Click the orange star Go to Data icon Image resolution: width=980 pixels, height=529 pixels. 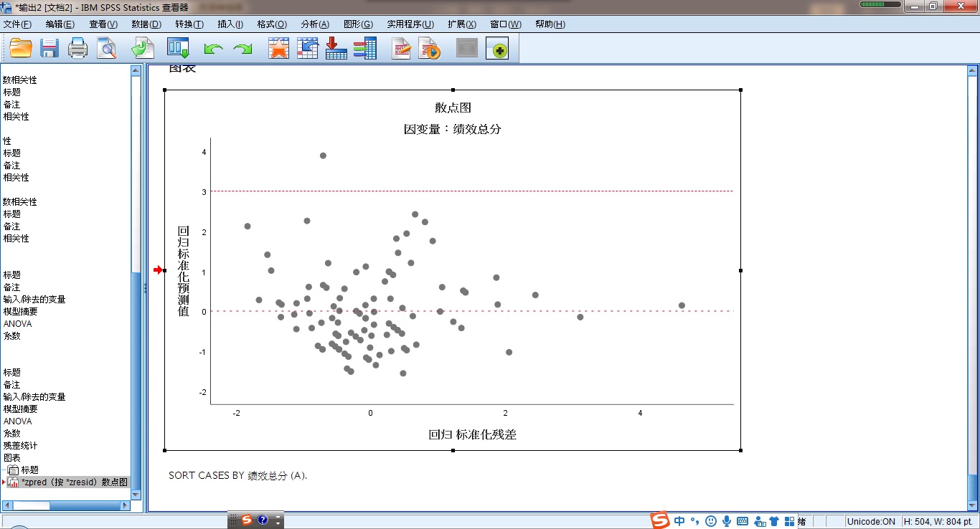coord(278,48)
